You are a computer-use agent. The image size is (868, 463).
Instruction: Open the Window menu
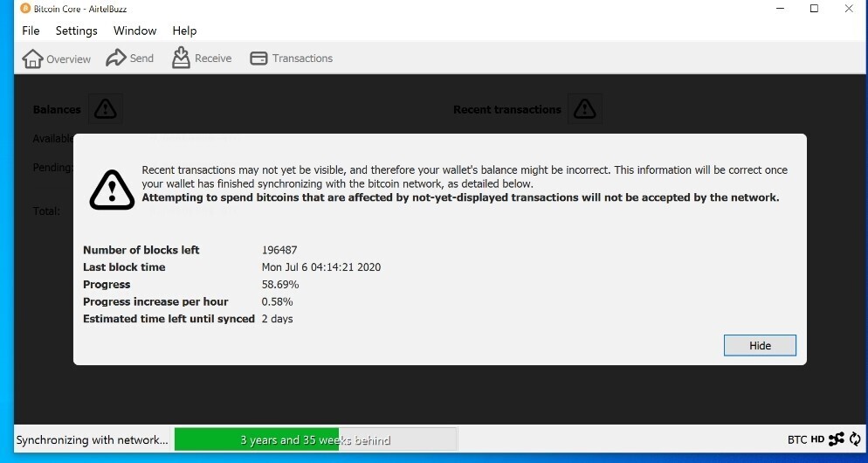(135, 31)
